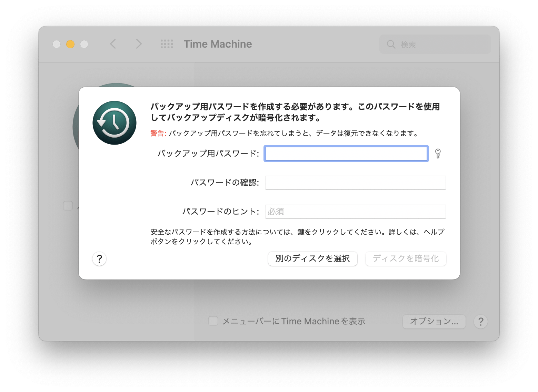Viewport: 538px width, 392px height.
Task: Open the オプション... settings
Action: (434, 321)
